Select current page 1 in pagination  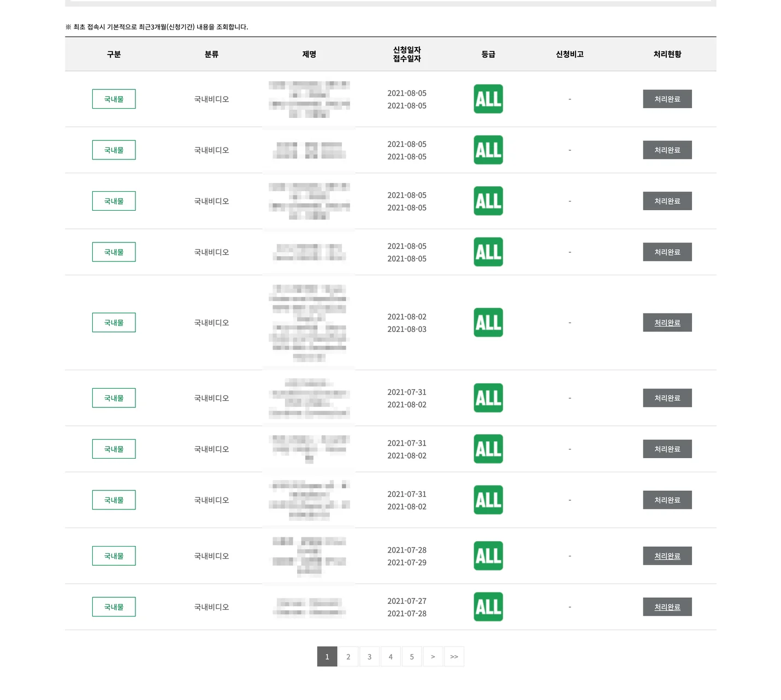click(x=327, y=657)
